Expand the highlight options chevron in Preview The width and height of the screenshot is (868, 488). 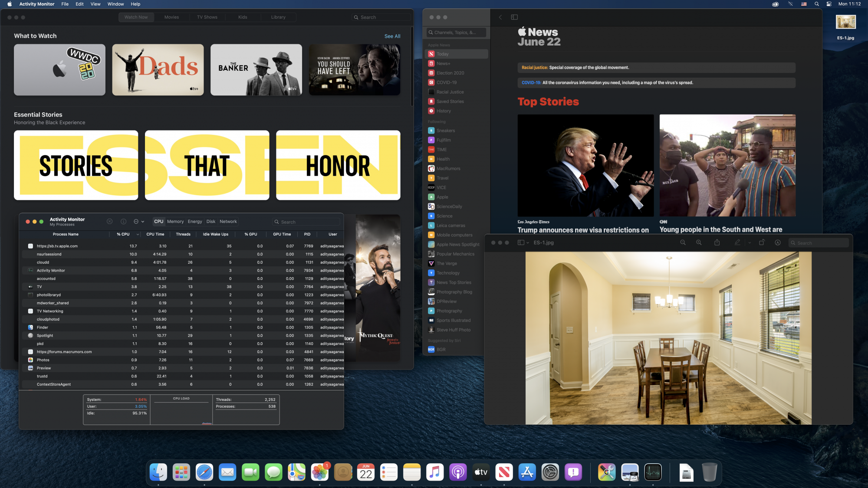tap(750, 243)
